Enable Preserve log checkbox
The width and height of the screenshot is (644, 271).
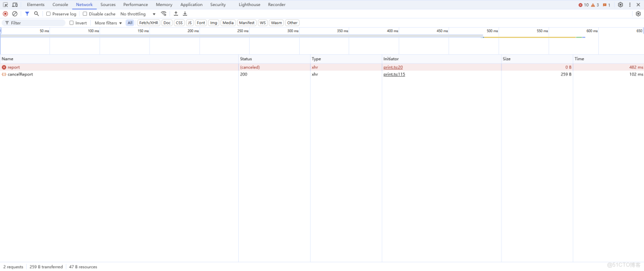(x=48, y=14)
